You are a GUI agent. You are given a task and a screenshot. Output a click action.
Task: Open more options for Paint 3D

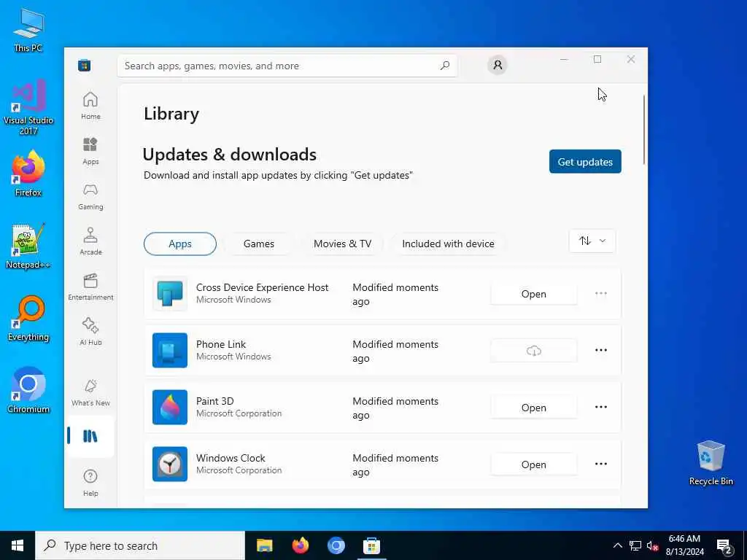pyautogui.click(x=601, y=407)
